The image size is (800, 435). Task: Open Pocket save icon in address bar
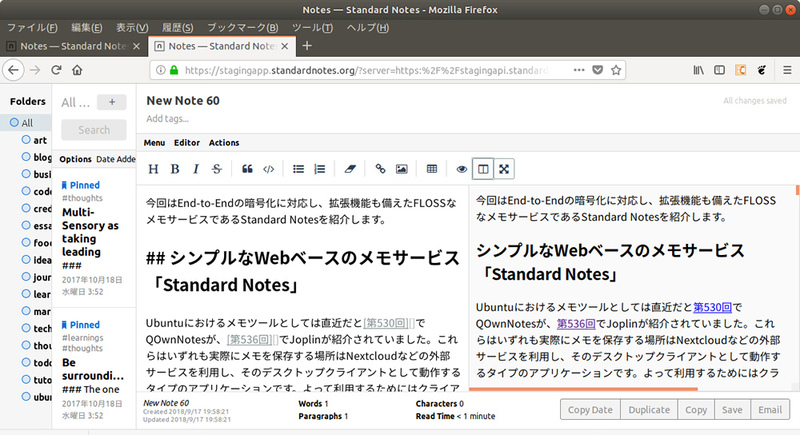tap(597, 70)
